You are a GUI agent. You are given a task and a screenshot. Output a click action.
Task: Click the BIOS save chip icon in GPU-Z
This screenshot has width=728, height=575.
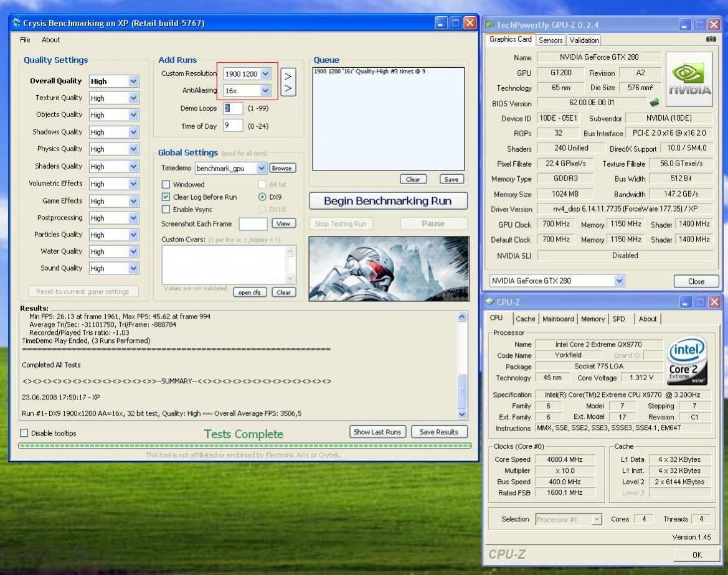[654, 103]
